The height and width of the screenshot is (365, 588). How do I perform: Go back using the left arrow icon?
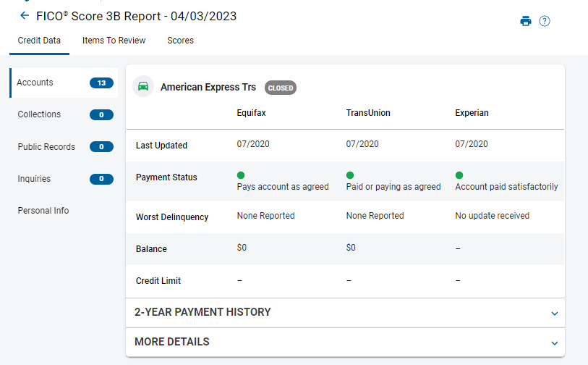25,15
